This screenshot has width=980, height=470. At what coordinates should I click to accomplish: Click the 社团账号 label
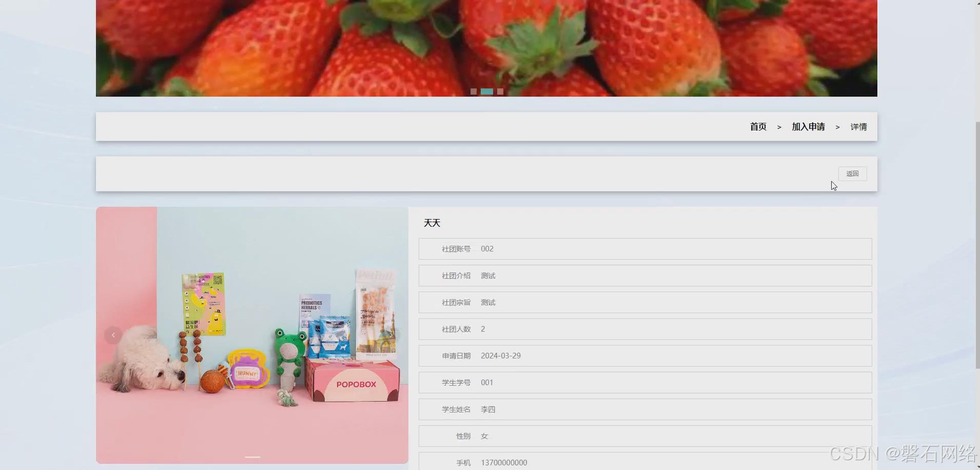tap(456, 249)
